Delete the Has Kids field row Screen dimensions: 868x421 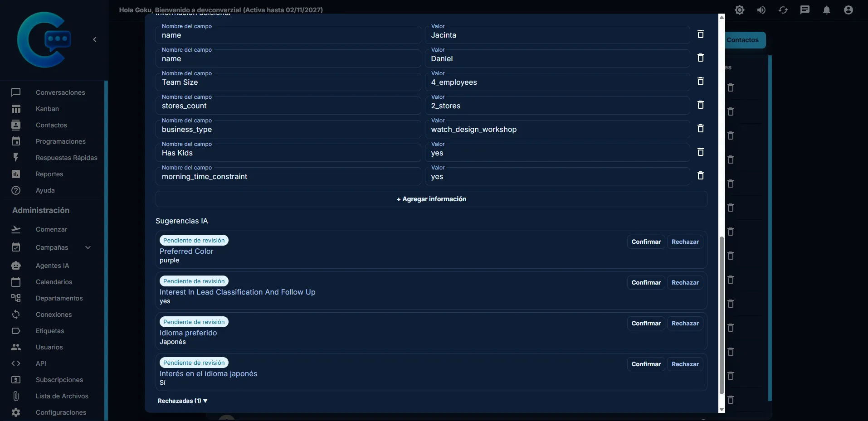(x=700, y=152)
